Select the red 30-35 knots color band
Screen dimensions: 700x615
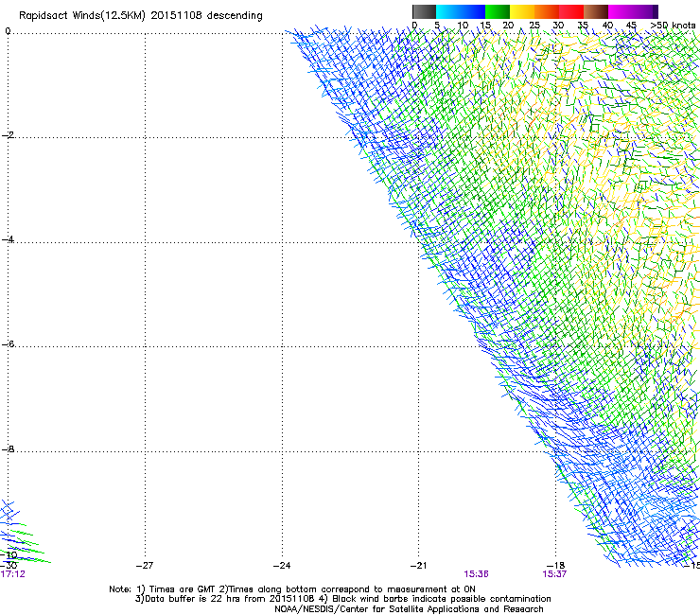[x=571, y=11]
